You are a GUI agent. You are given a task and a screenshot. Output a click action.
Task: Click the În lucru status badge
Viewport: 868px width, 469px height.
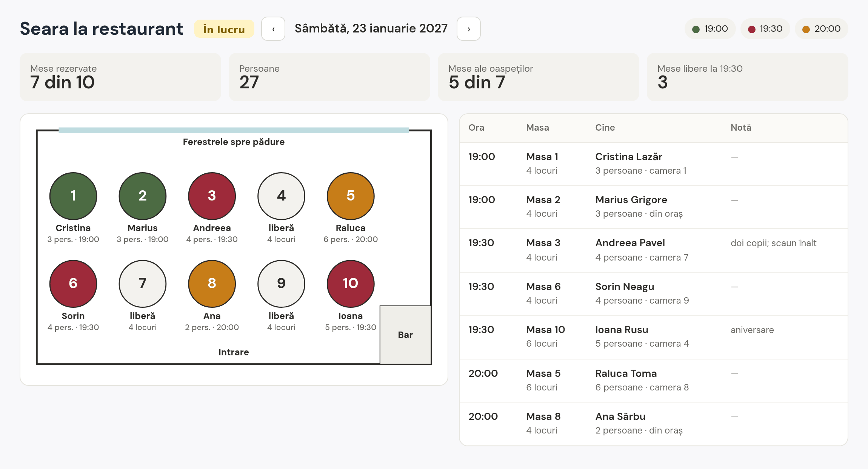pyautogui.click(x=224, y=29)
